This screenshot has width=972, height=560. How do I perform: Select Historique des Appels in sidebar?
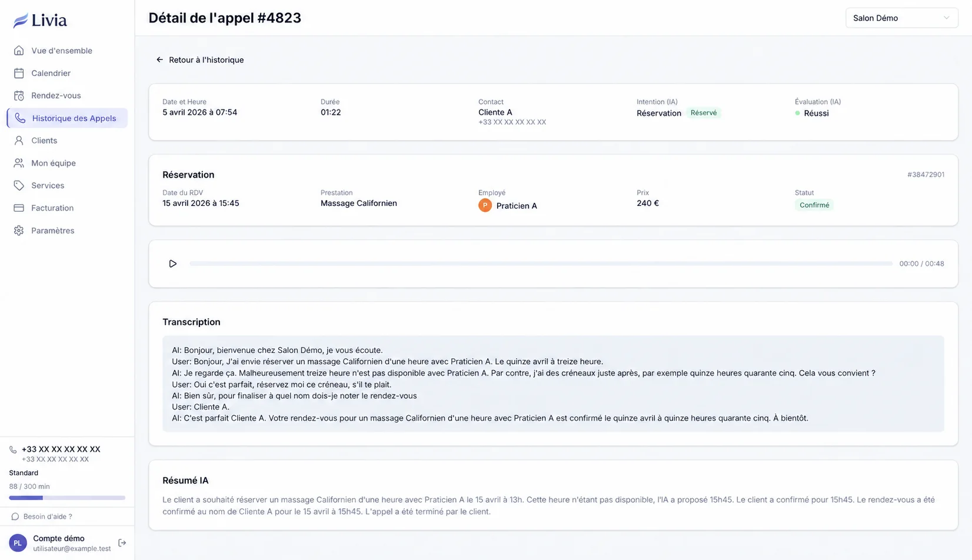pyautogui.click(x=67, y=118)
